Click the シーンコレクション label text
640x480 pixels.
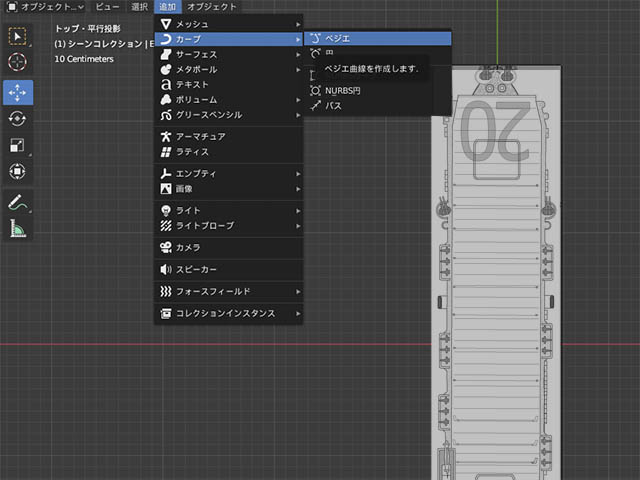pyautogui.click(x=105, y=44)
